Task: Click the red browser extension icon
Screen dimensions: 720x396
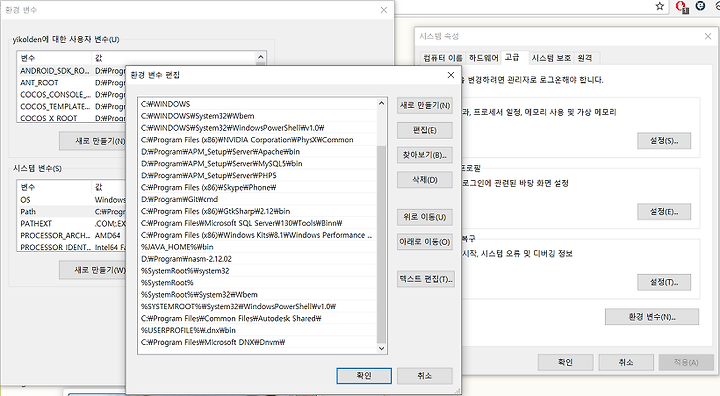Action: tap(681, 7)
